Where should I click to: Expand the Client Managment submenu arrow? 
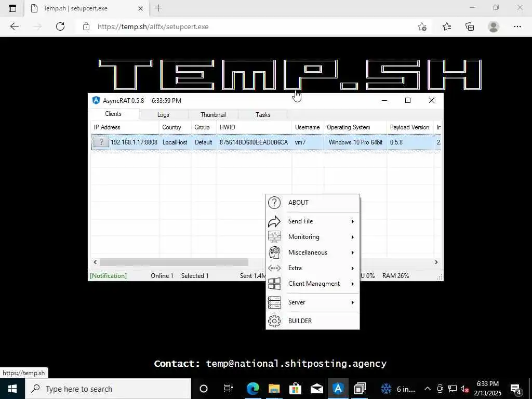pyautogui.click(x=353, y=284)
